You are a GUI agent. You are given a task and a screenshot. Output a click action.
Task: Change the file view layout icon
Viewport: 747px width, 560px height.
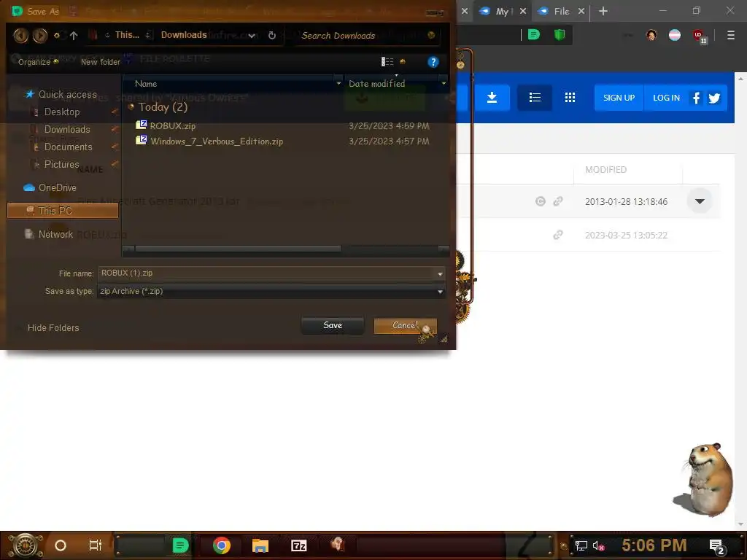tap(387, 61)
